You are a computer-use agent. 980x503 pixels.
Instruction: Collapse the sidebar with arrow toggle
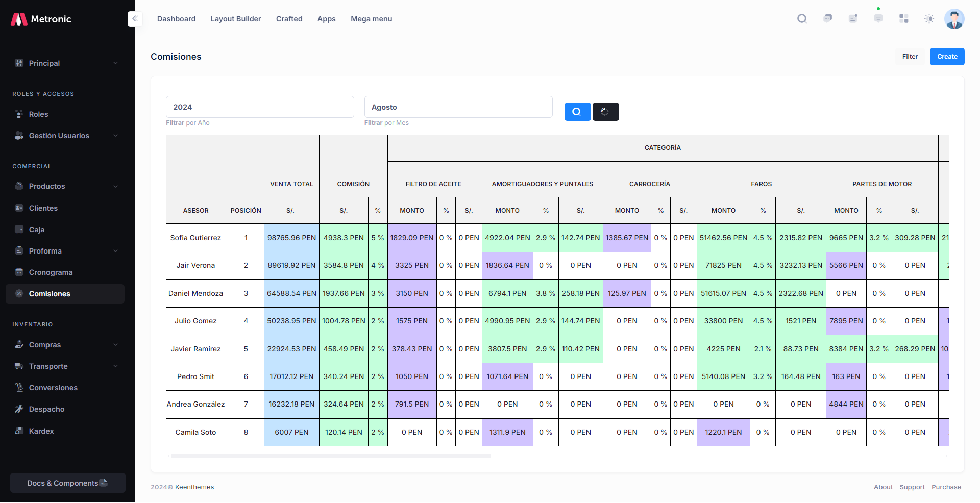pyautogui.click(x=134, y=19)
